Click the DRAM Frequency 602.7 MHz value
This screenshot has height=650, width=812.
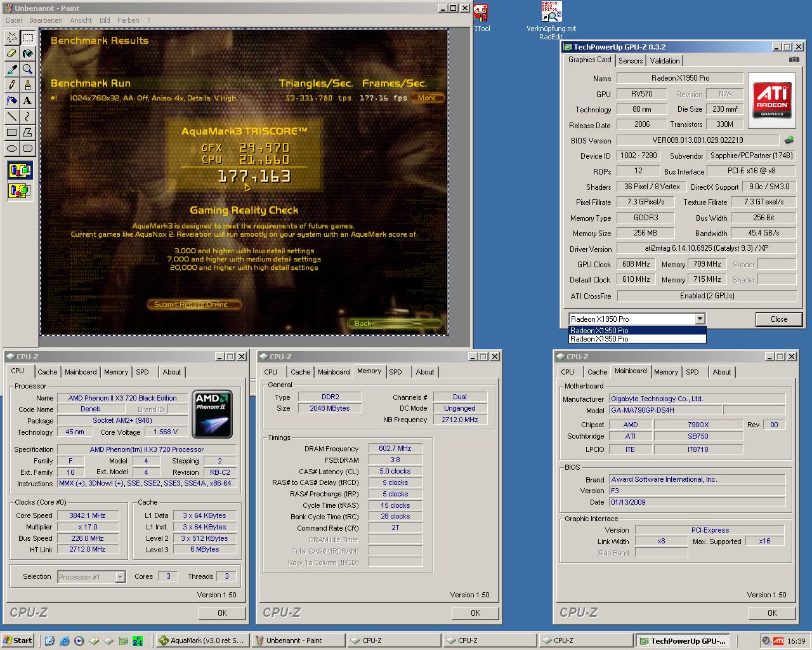click(395, 448)
